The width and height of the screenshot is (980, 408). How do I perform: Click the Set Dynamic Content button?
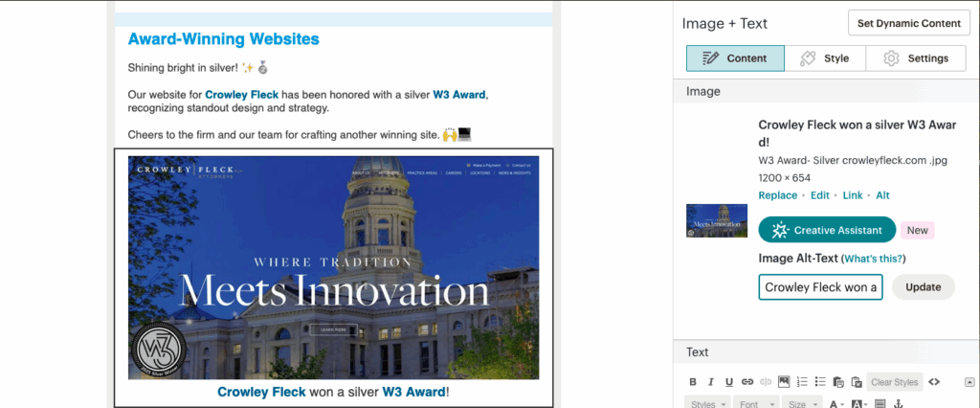pyautogui.click(x=909, y=23)
